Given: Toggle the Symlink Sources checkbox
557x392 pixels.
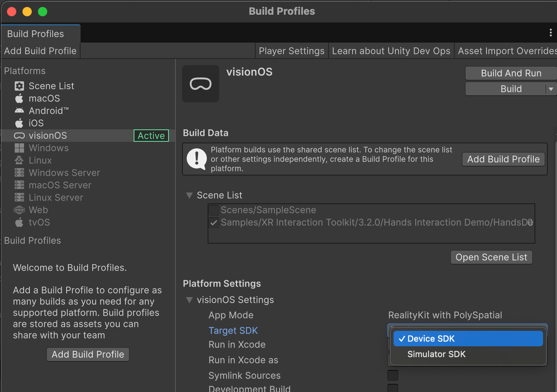Looking at the screenshot, I should pos(393,375).
